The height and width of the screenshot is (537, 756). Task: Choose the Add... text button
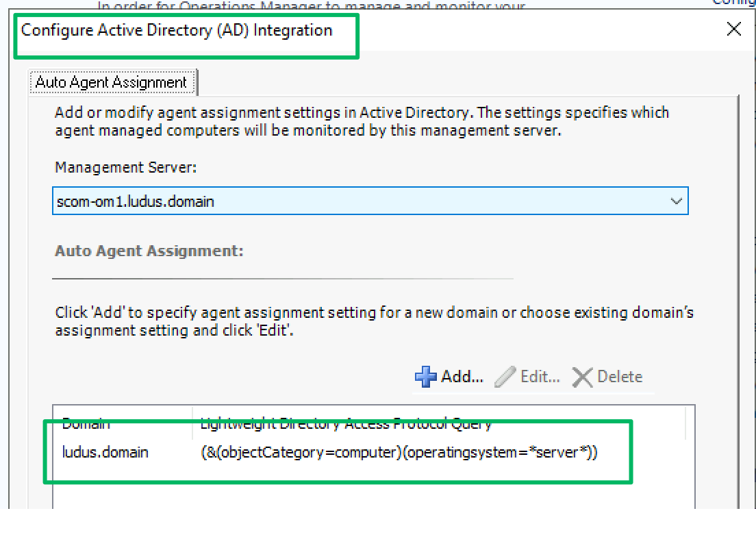click(462, 377)
